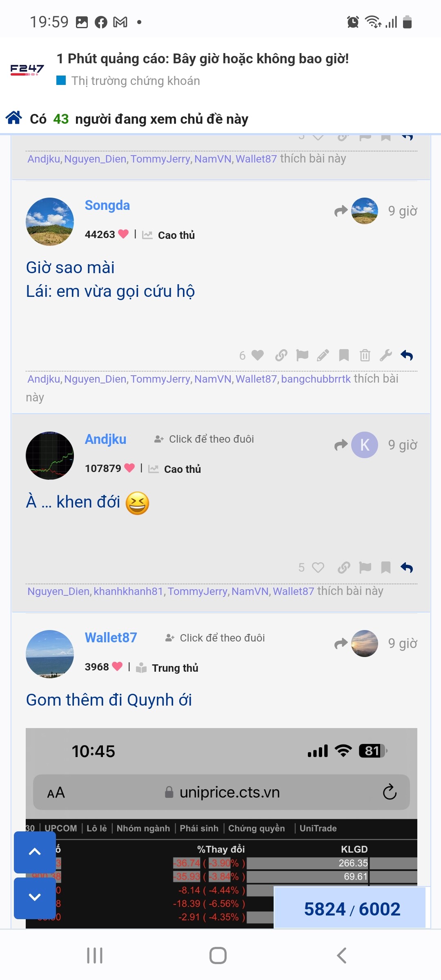441x980 pixels.
Task: Jump up with the blue chevron-up button
Action: pos(35,852)
